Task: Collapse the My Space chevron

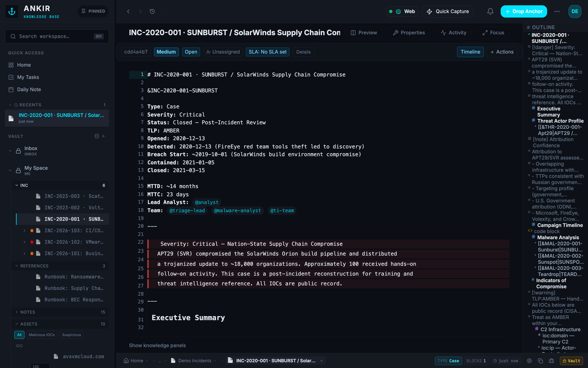Action: [10, 171]
